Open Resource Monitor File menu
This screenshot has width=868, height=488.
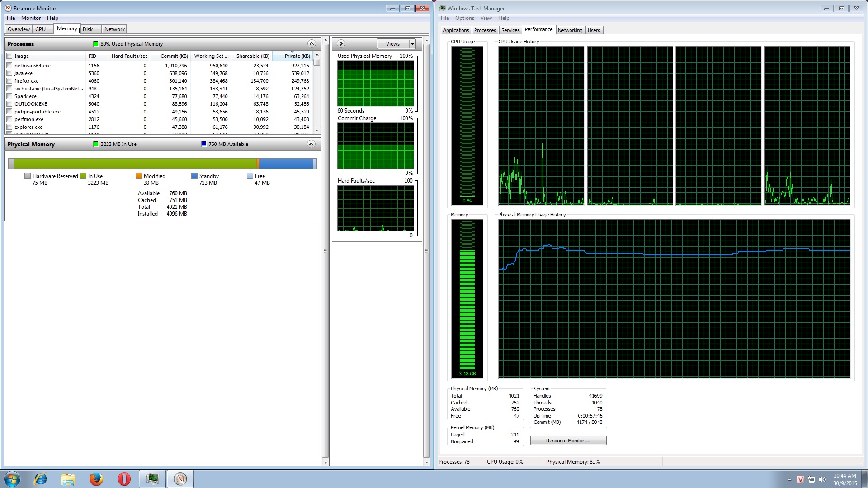coord(11,18)
